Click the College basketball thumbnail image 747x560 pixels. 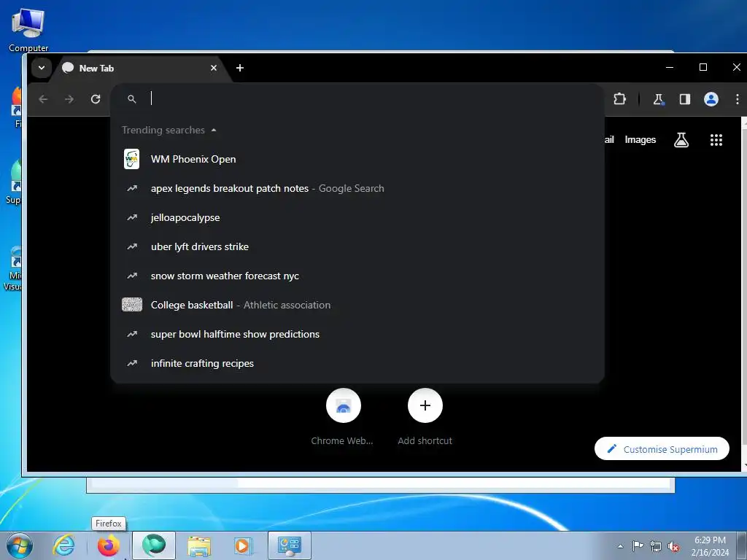pyautogui.click(x=132, y=305)
